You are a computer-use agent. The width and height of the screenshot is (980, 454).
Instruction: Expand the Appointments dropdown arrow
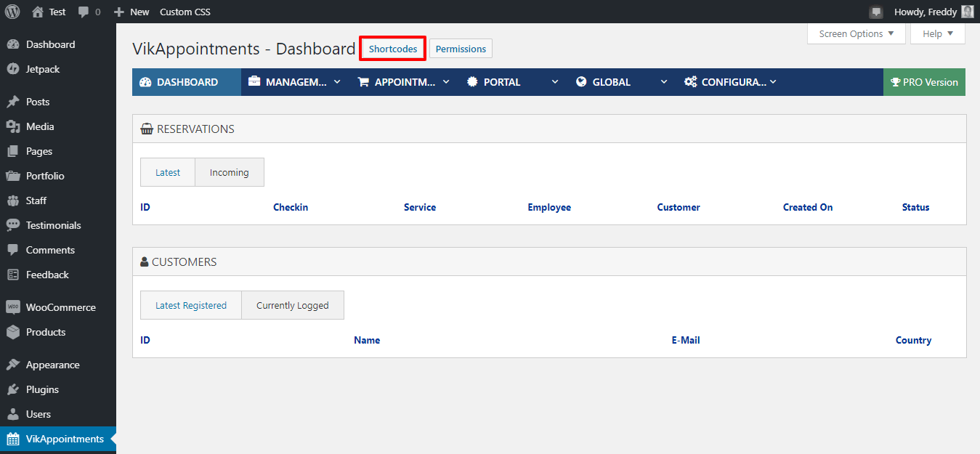tap(446, 82)
